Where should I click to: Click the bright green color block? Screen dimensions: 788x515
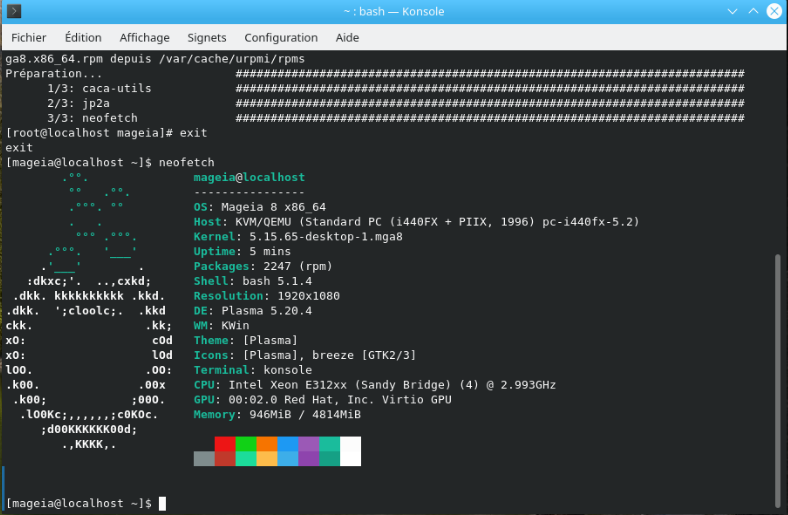point(246,444)
